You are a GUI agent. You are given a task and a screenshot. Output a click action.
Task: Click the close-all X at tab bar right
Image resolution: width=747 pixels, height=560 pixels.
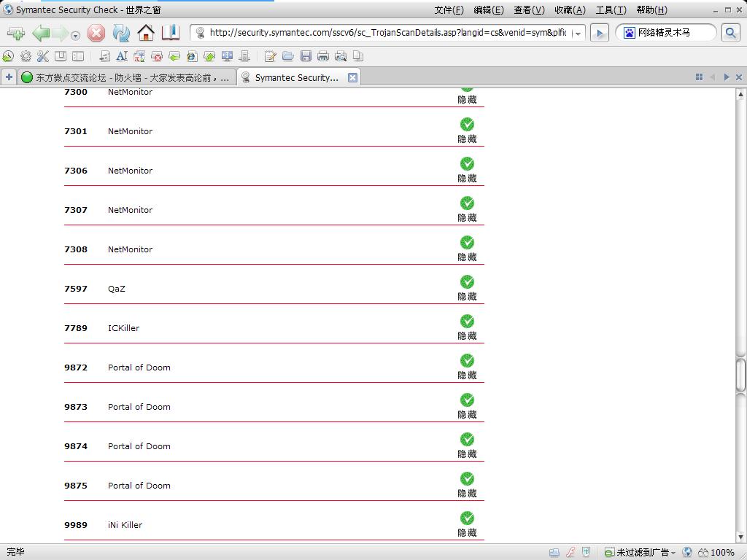tap(739, 77)
